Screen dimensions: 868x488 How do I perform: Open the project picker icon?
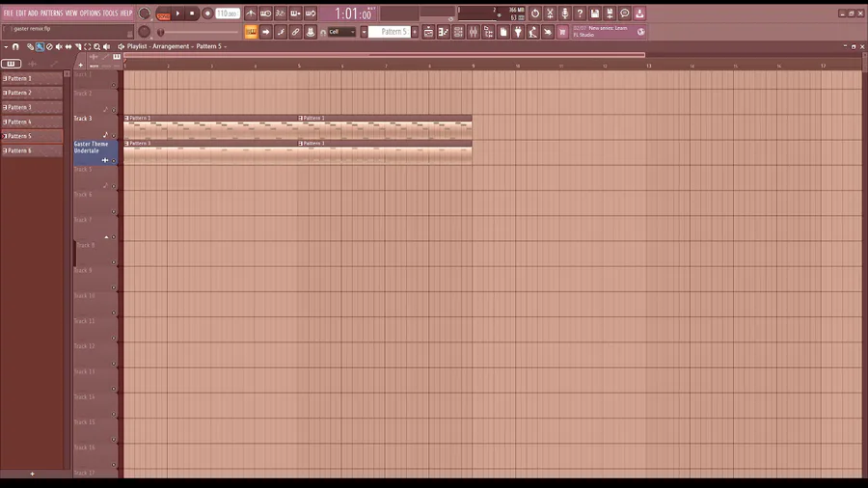(503, 32)
